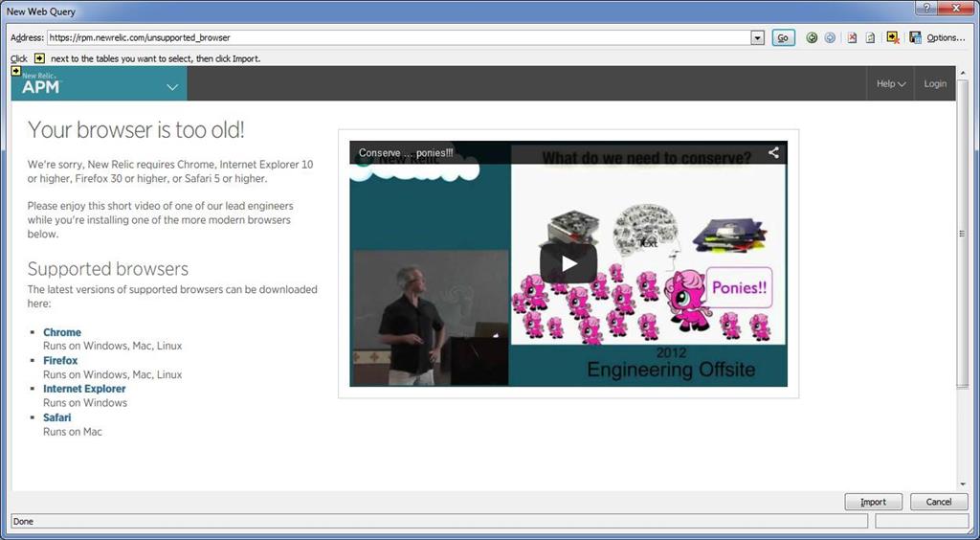Click the Go button
This screenshot has height=540, width=980.
tap(783, 38)
